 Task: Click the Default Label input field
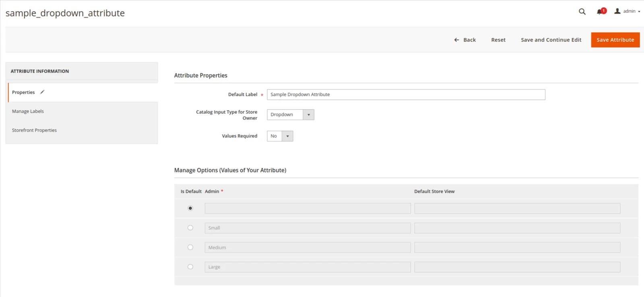[406, 95]
